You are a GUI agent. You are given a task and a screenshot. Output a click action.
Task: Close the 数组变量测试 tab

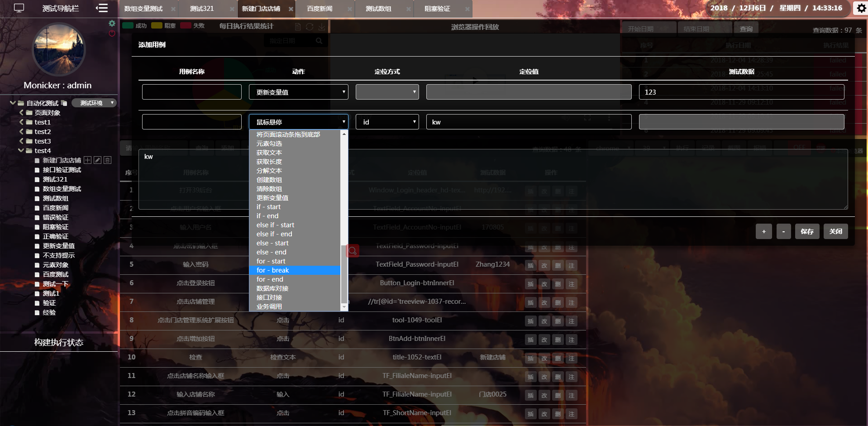click(x=173, y=9)
